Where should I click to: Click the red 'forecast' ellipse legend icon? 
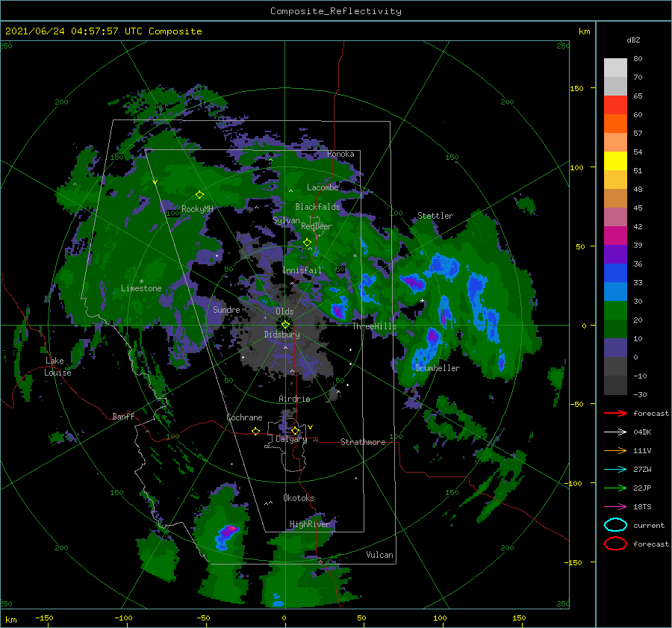[x=615, y=544]
